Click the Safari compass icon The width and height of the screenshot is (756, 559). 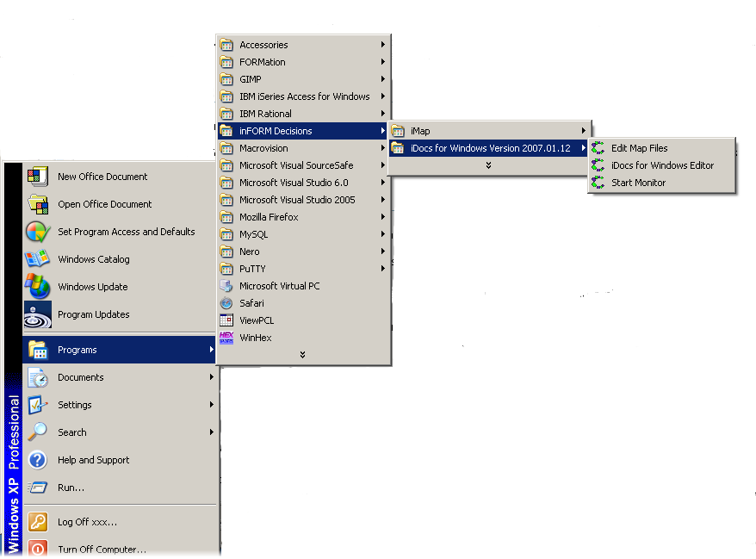tap(226, 303)
